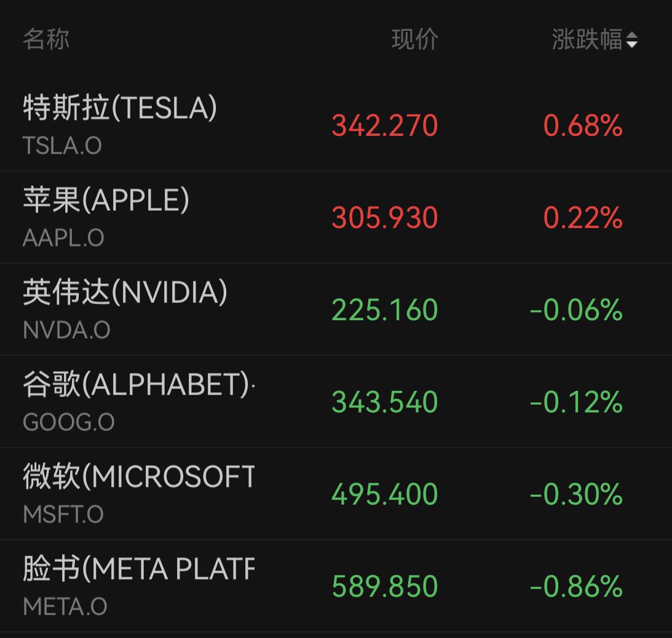Select the AAPL.O ticker code
Viewport: 672px width, 638px height.
(x=63, y=238)
